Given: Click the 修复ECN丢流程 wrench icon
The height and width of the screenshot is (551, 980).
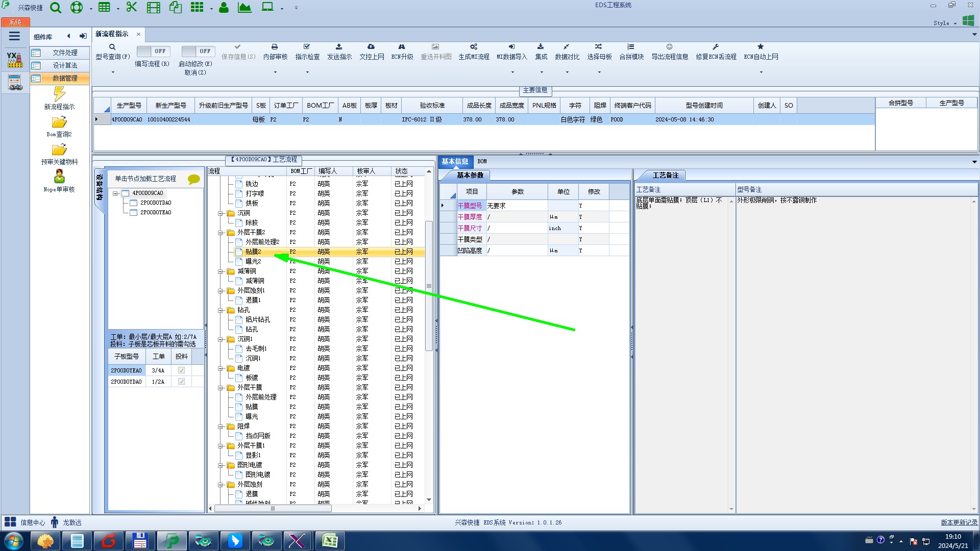Looking at the screenshot, I should tap(716, 47).
